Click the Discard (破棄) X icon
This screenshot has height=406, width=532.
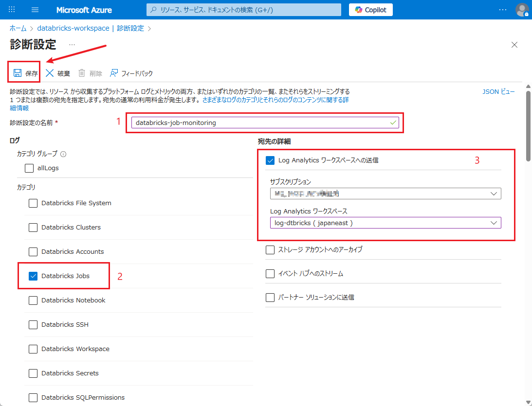(x=50, y=73)
